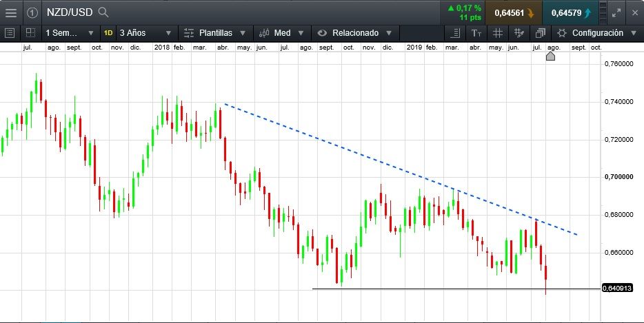Click the 0,720000 axis price label
The width and height of the screenshot is (644, 323).
click(619, 140)
